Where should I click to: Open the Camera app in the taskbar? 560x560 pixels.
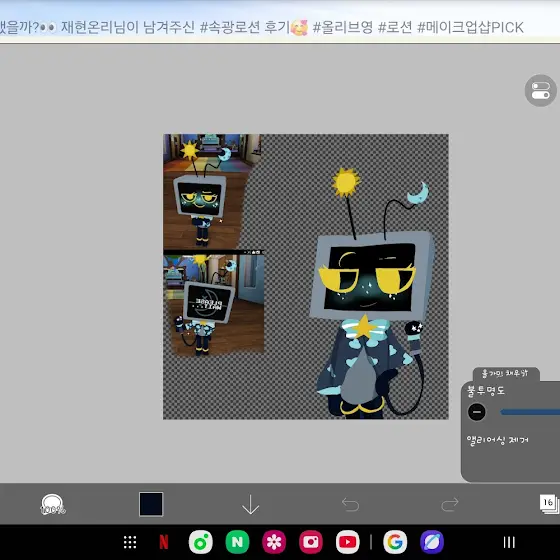(311, 542)
